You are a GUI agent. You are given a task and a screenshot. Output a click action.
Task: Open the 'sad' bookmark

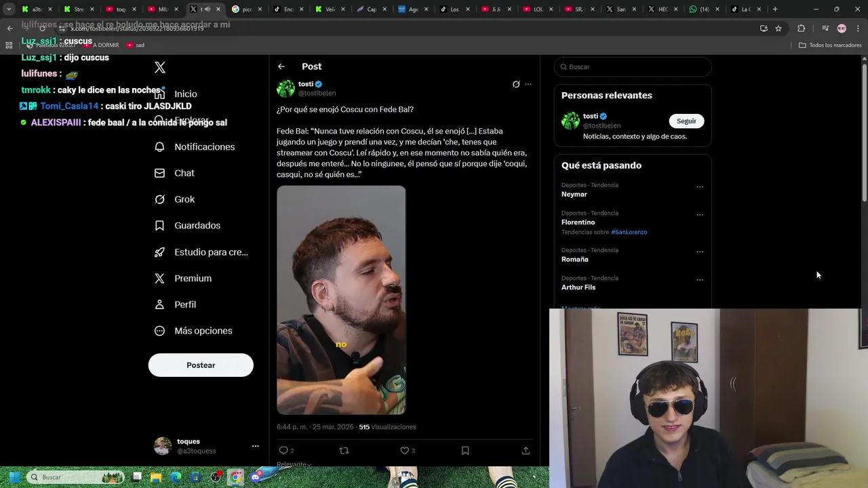(x=136, y=45)
